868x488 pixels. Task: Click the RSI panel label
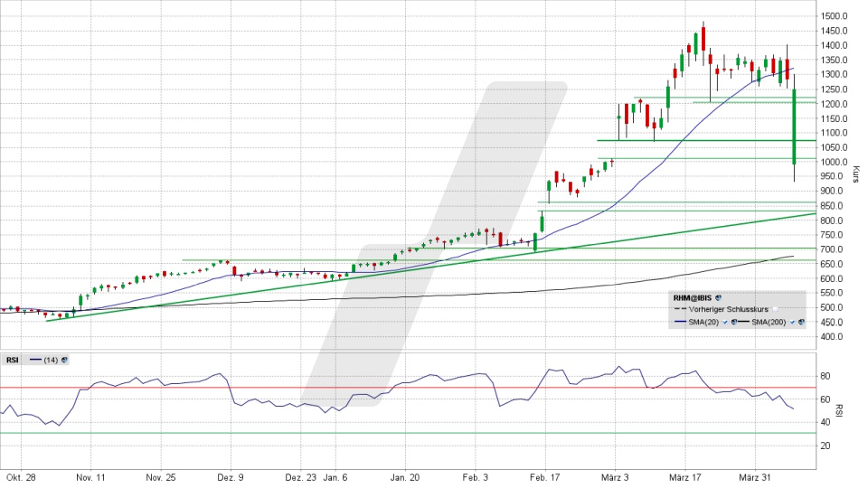click(12, 360)
